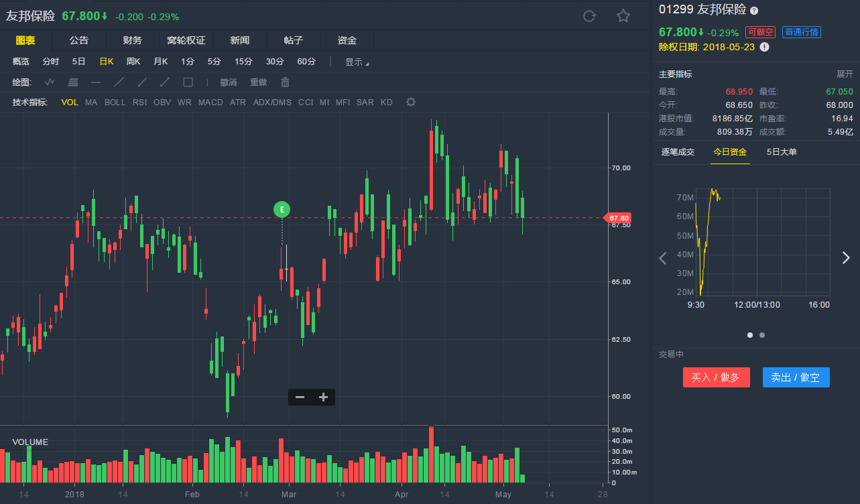
Task: Click the green E event marker on chart
Action: pos(282,209)
